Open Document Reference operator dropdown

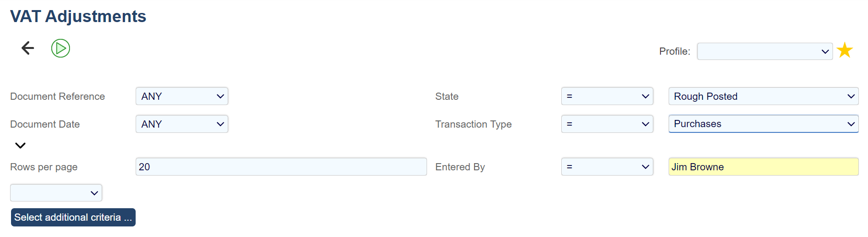pyautogui.click(x=182, y=96)
